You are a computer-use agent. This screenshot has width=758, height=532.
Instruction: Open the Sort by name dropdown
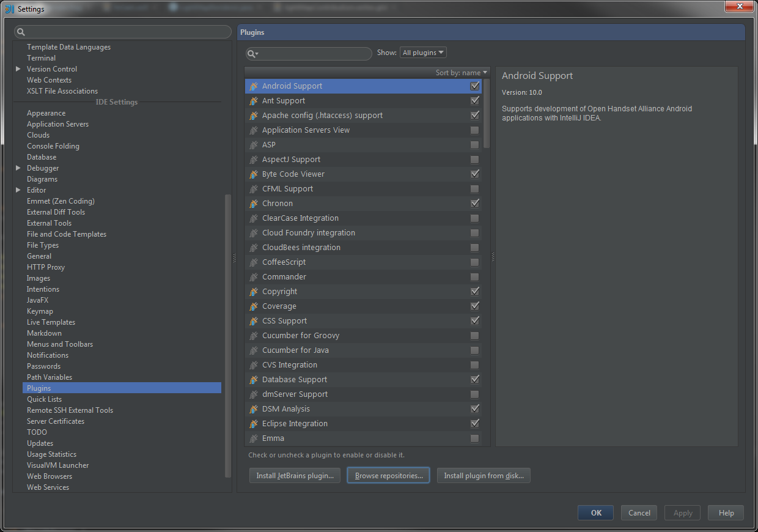462,73
